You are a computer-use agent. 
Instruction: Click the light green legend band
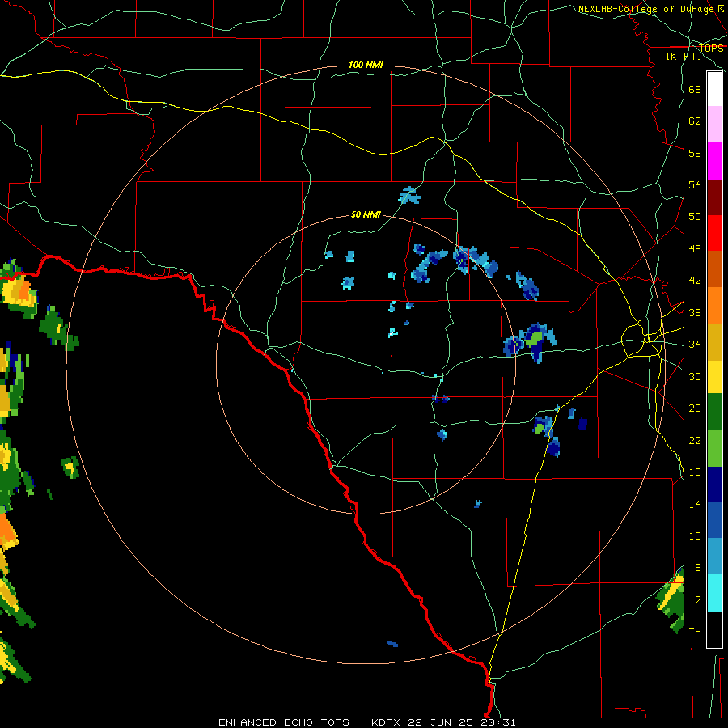click(x=714, y=448)
